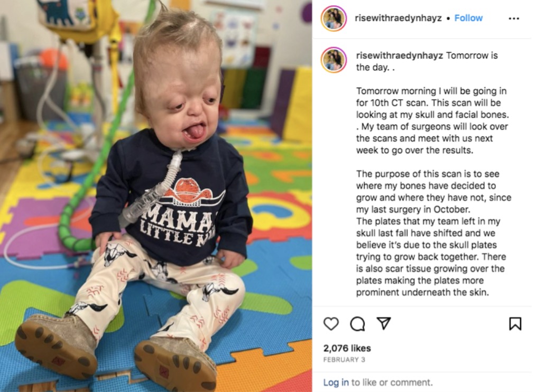The height and width of the screenshot is (392, 536).
Task: View the 2,076 likes list
Action: point(347,348)
